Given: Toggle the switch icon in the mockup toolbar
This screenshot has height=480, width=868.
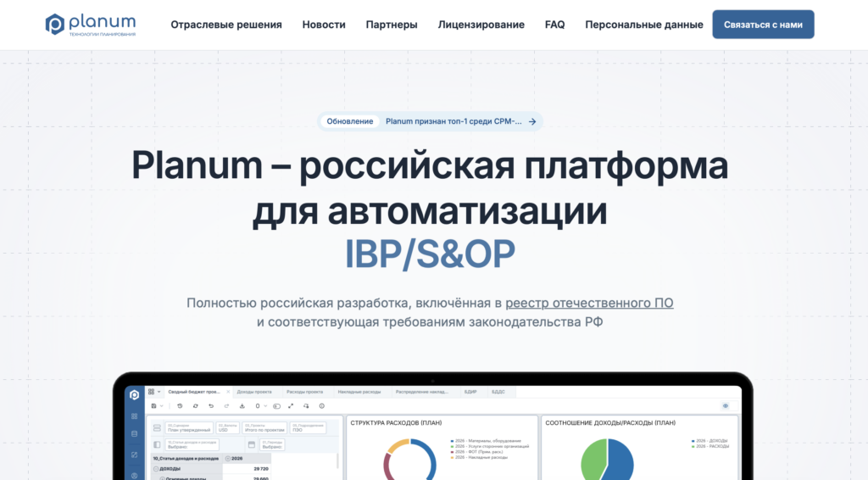Looking at the screenshot, I should point(277,406).
